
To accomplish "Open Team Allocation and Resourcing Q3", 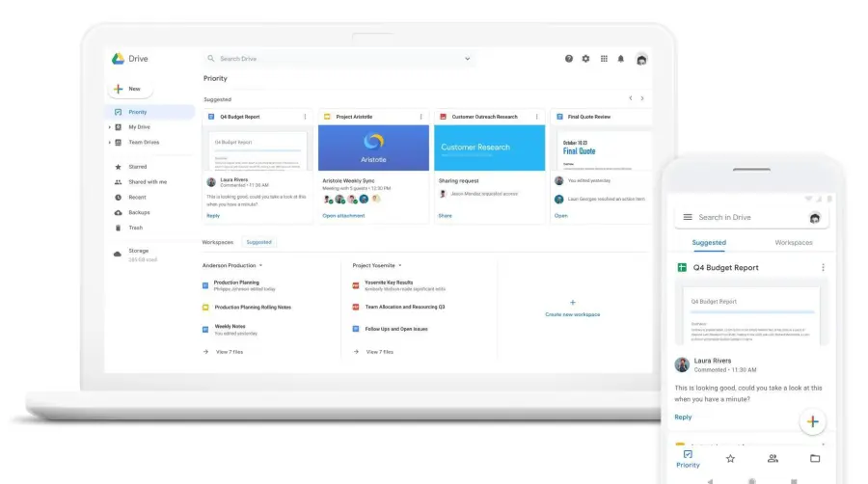I will coord(405,307).
